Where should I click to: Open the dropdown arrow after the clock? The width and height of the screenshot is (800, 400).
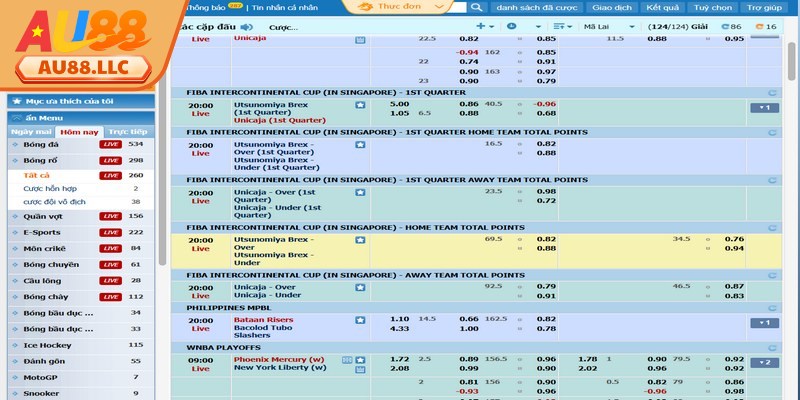pos(538,27)
